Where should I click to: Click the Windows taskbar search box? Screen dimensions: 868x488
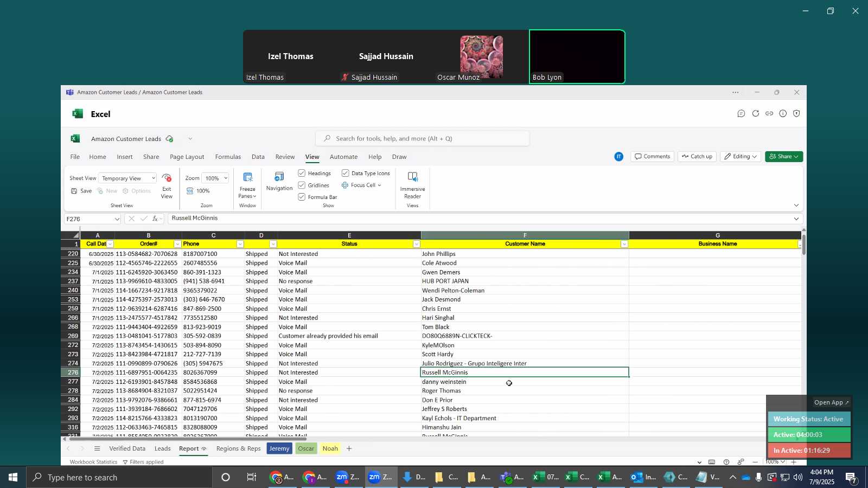(119, 477)
